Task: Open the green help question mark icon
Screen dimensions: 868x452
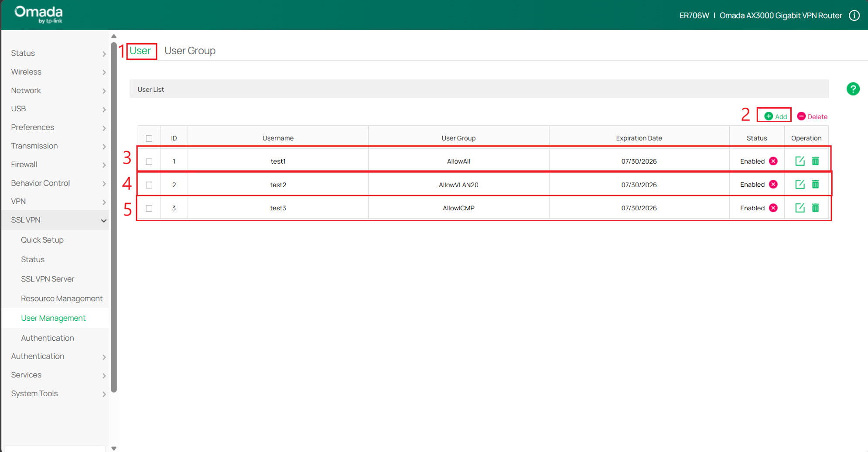Action: 853,89
